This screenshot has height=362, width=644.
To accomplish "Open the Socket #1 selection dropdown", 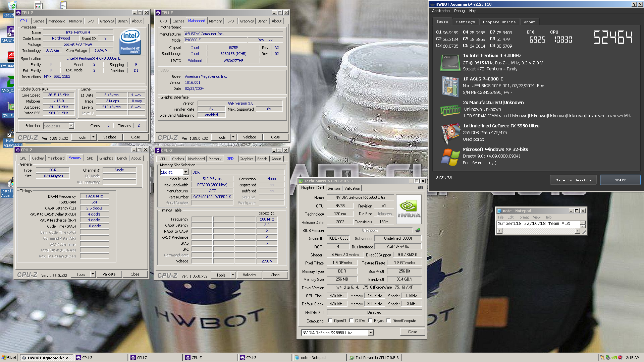I will pyautogui.click(x=71, y=126).
